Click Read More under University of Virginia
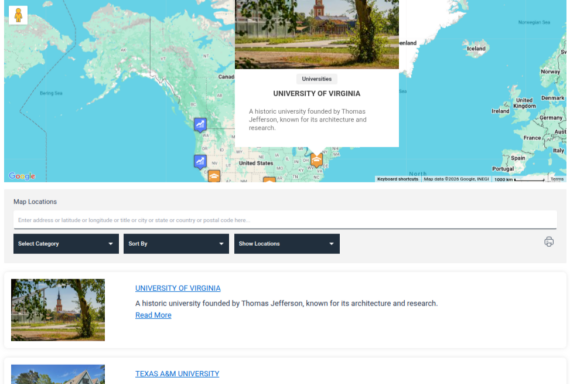 point(153,315)
